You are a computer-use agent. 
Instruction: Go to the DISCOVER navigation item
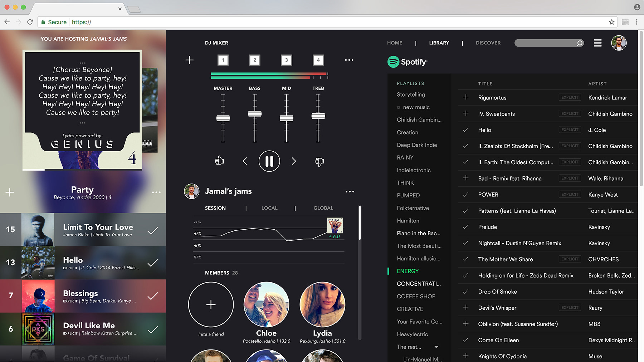(488, 43)
